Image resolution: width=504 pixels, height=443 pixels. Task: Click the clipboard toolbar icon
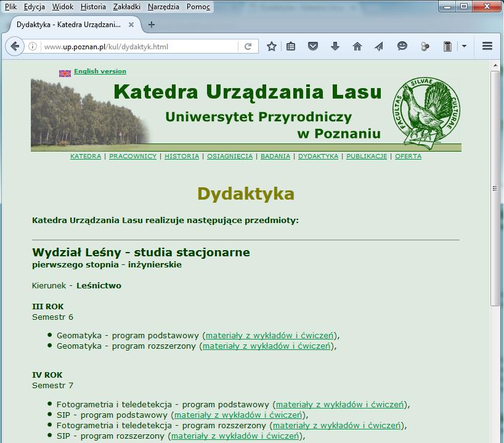click(x=447, y=46)
